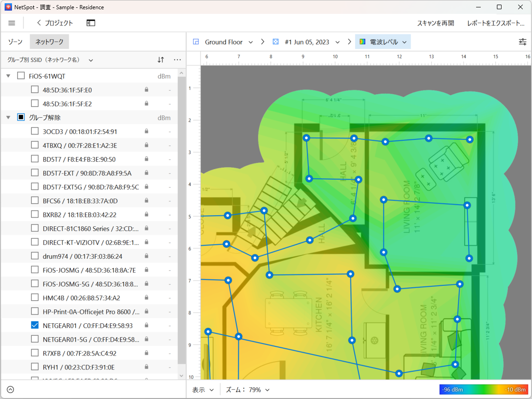
Task: Enable the drum974 network checkbox
Action: (35, 256)
